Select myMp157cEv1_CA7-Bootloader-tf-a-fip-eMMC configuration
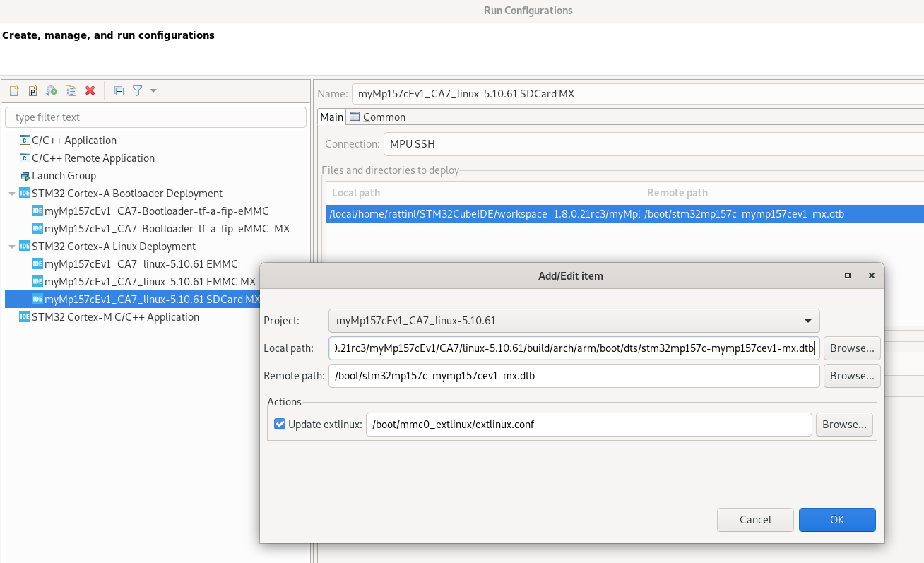 click(x=156, y=211)
